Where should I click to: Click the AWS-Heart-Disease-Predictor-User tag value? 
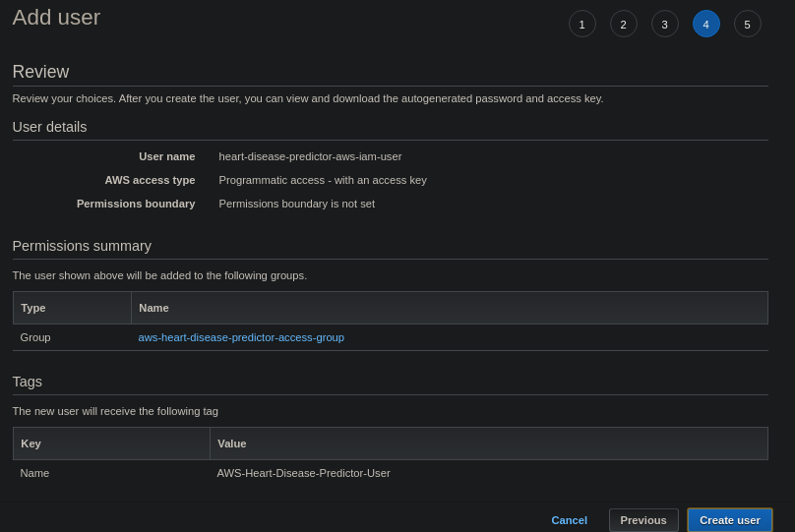coord(303,473)
